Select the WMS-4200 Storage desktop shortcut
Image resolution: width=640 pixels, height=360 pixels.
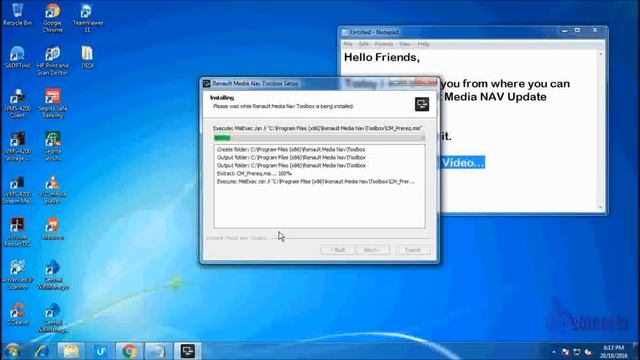[17, 147]
